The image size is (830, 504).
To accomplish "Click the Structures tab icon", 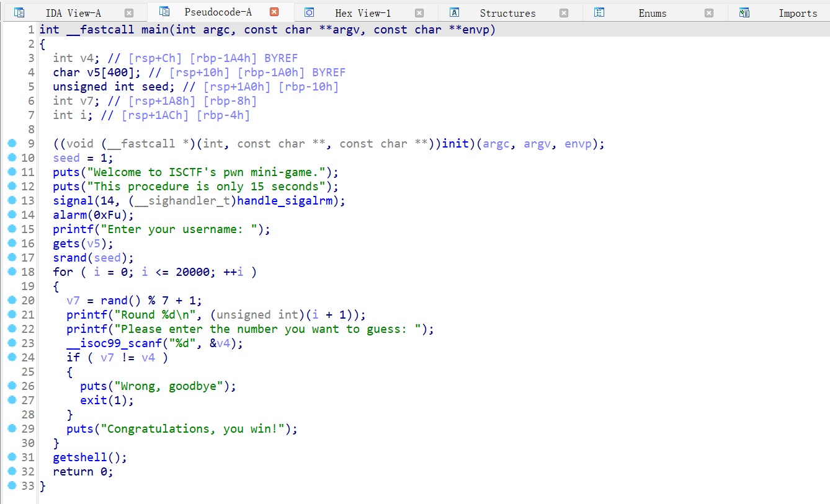I will point(455,13).
